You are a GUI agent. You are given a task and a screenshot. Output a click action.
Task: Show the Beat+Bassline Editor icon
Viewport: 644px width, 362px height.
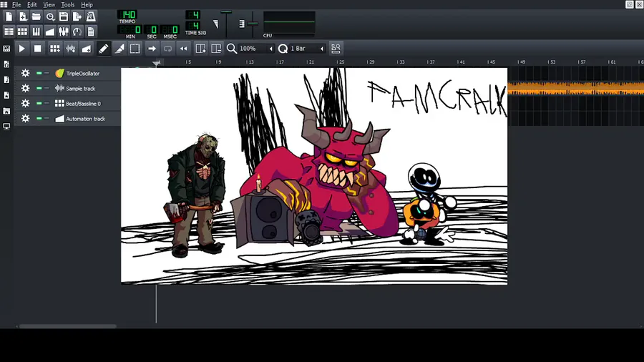[23, 31]
